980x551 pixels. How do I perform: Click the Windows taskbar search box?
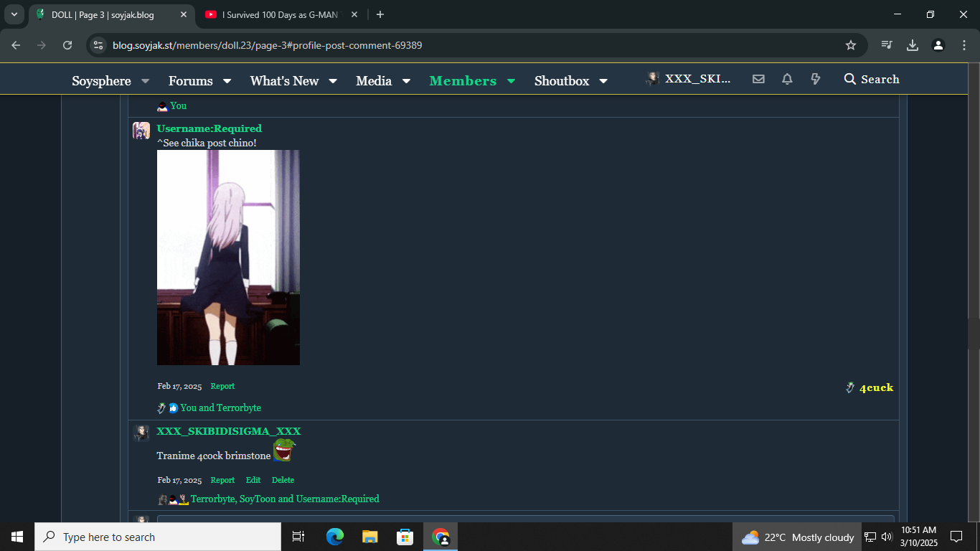coord(158,537)
